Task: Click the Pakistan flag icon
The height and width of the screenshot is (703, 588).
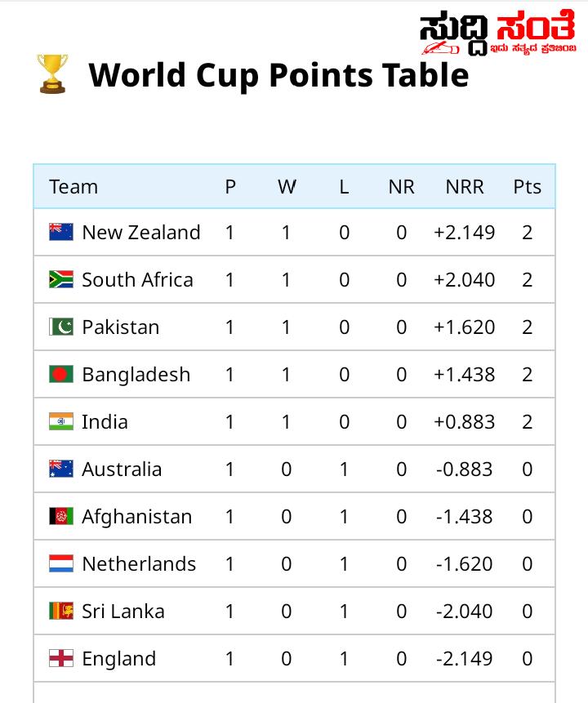Action: pyautogui.click(x=61, y=327)
